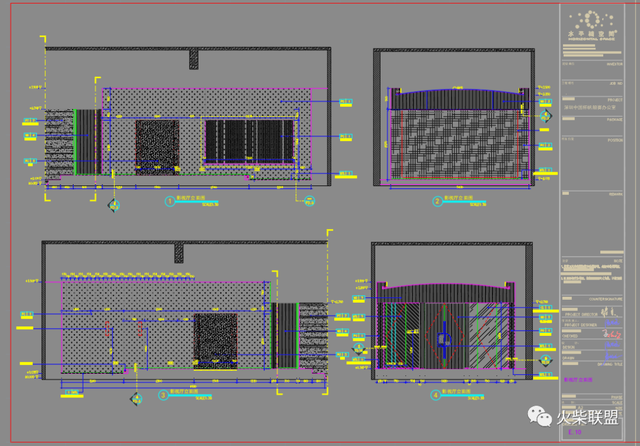Click the PROJECT DESIGNER signature row

click(592, 324)
